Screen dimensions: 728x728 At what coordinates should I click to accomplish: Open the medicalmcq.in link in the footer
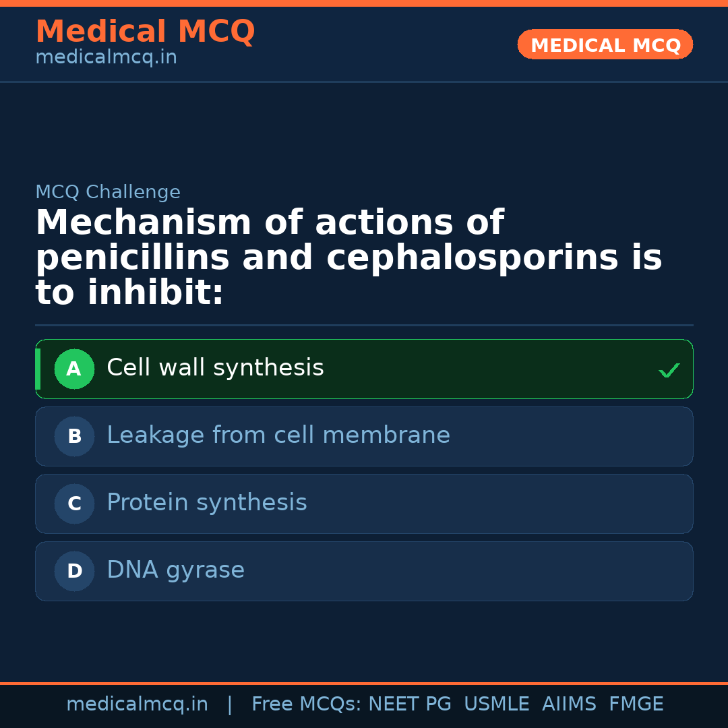[137, 704]
